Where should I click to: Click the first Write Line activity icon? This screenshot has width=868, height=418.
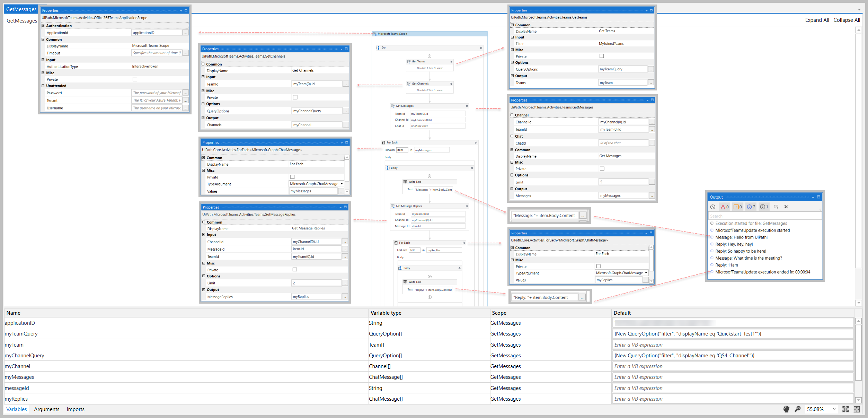click(405, 182)
